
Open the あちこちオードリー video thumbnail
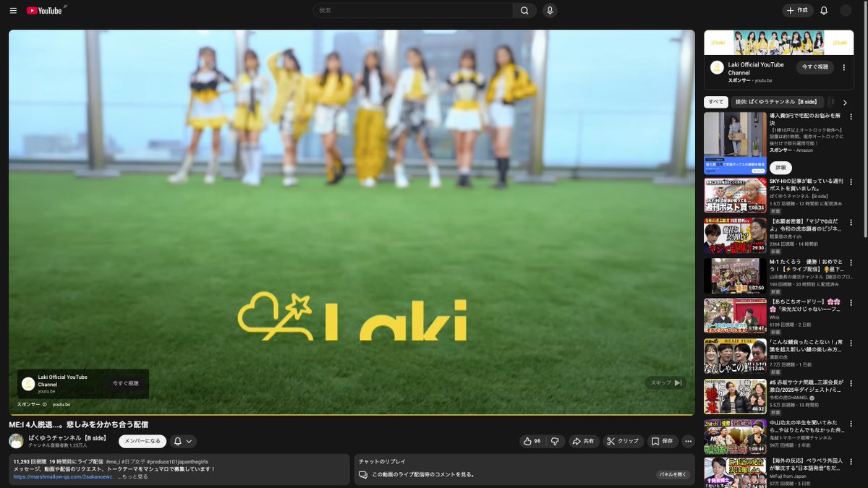pyautogui.click(x=736, y=315)
